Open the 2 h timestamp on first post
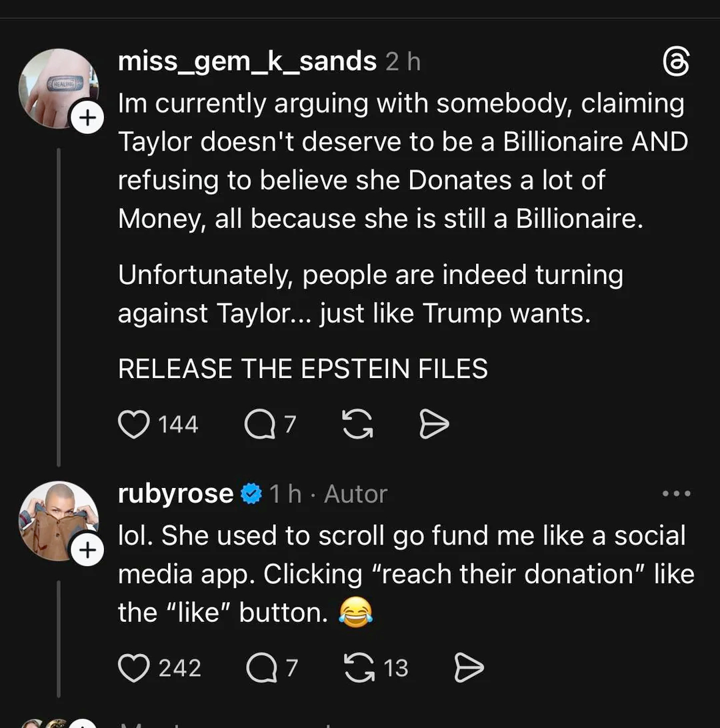The height and width of the screenshot is (728, 720). click(403, 62)
